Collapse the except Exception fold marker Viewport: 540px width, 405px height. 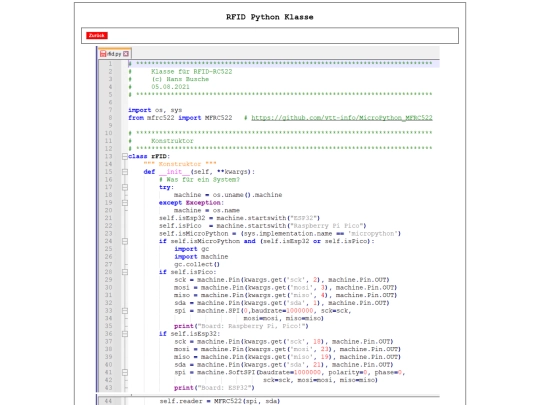point(125,203)
